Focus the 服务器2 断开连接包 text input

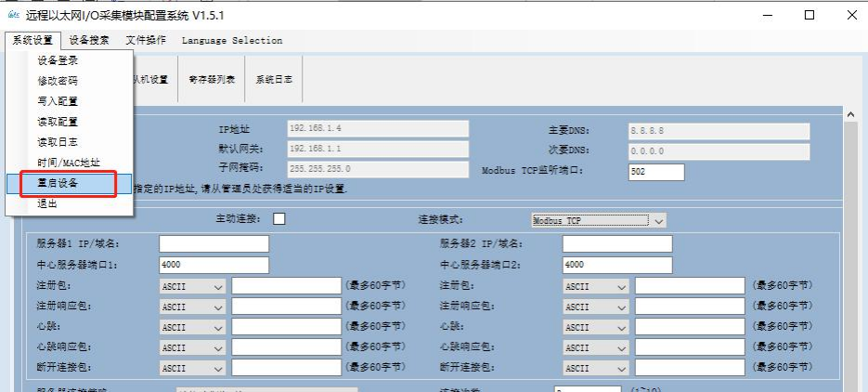tap(690, 368)
